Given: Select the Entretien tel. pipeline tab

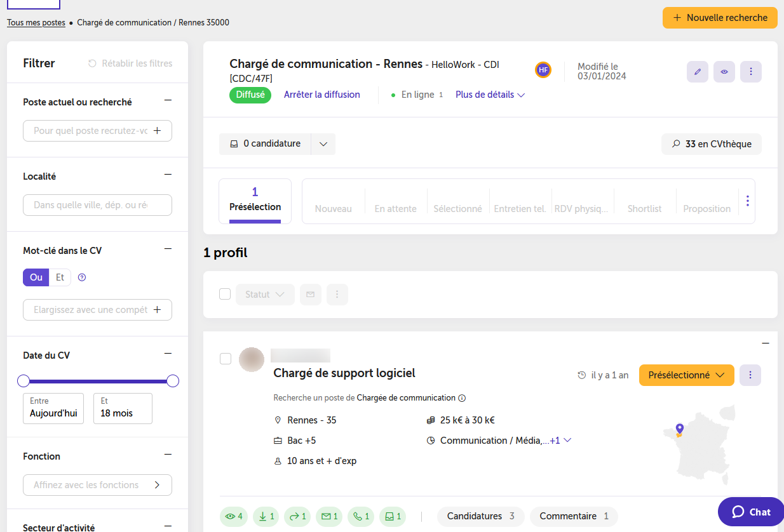Looking at the screenshot, I should (520, 209).
